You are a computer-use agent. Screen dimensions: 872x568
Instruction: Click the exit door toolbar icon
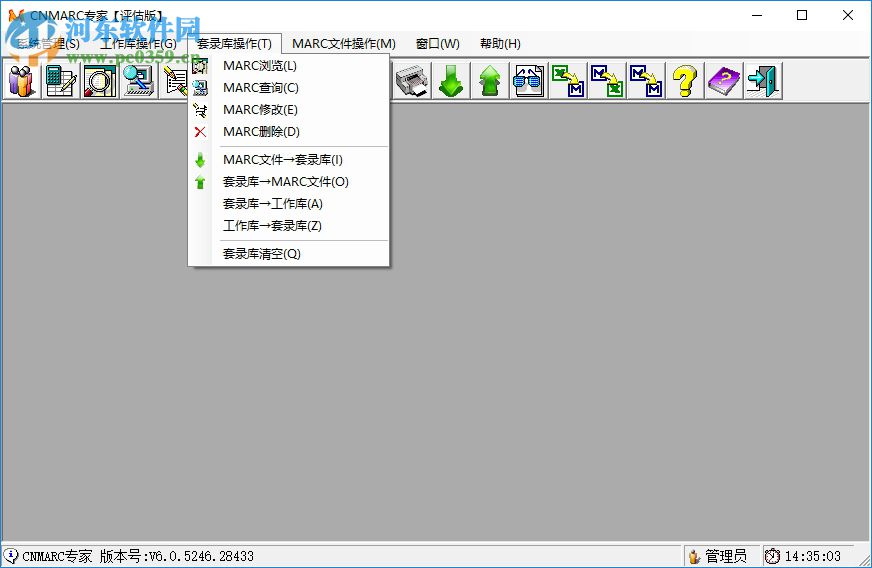(x=762, y=81)
